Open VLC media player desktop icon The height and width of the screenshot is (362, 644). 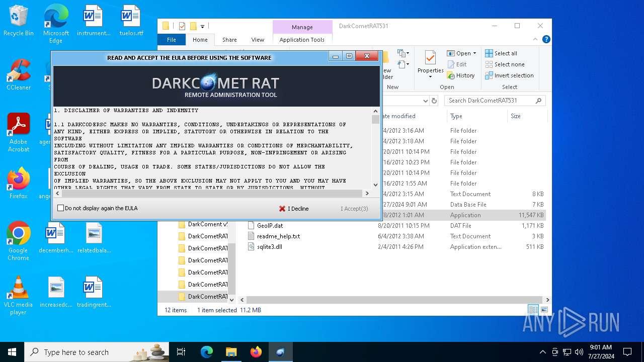pos(19,296)
